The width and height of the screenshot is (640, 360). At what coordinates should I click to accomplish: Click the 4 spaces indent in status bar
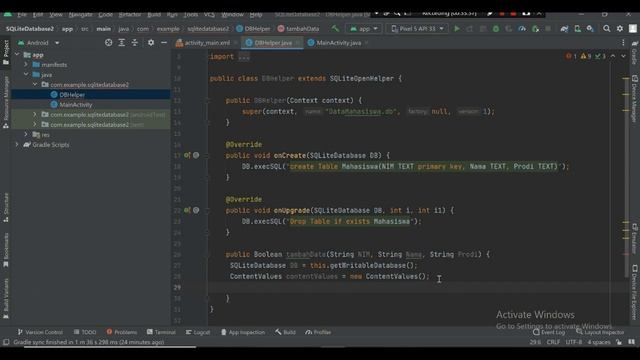[599, 342]
